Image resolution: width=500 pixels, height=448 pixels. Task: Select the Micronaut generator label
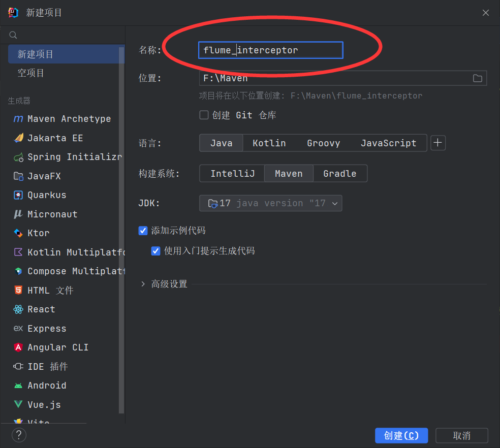53,214
